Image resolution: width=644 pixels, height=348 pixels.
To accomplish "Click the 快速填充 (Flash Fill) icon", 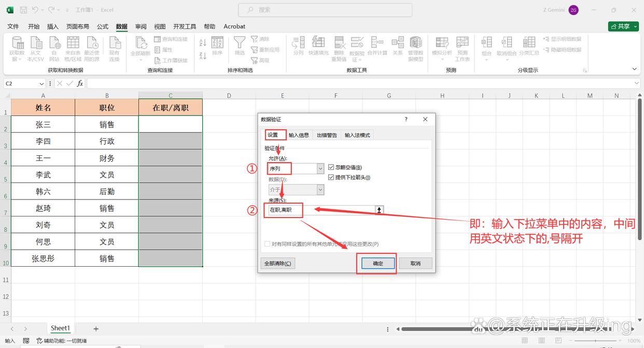I will (318, 43).
